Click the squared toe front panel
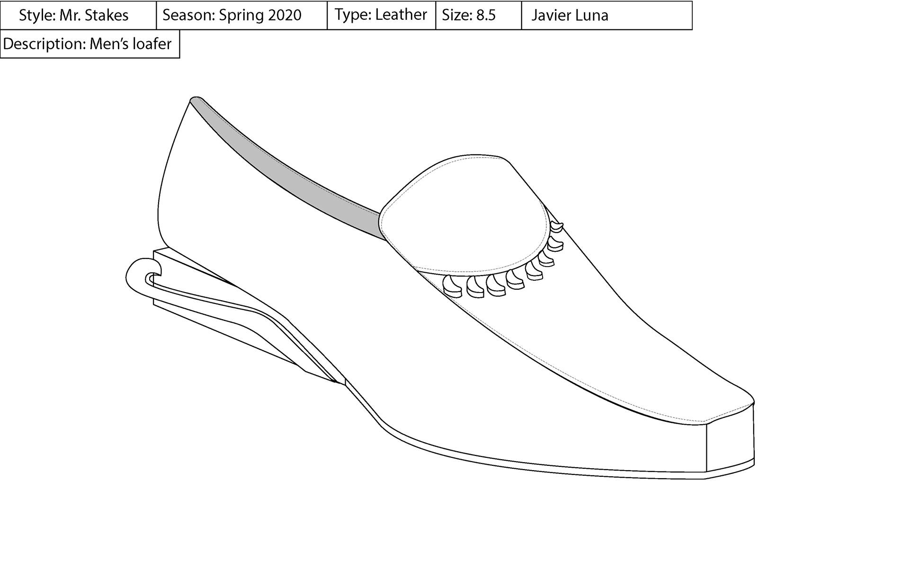909x588 pixels. click(x=730, y=440)
